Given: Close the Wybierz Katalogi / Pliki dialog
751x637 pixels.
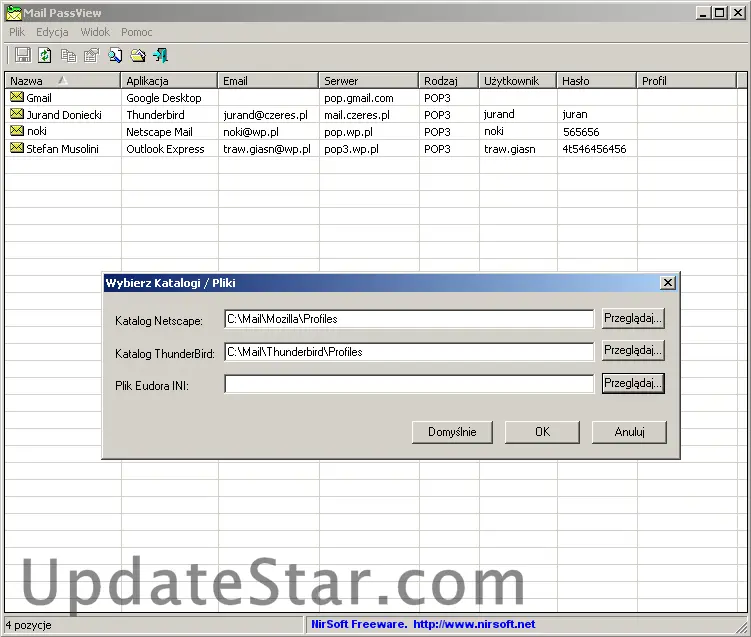Looking at the screenshot, I should click(668, 283).
